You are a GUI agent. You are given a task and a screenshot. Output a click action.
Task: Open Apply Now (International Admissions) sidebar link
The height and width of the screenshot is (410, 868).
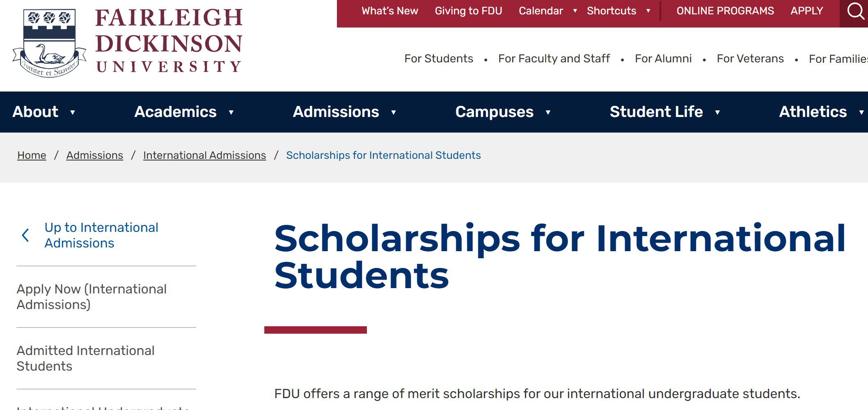[x=92, y=297]
